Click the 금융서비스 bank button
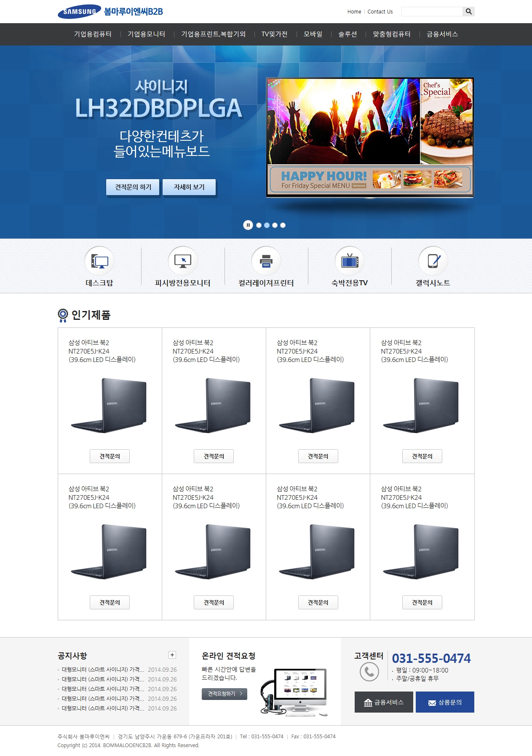Viewport: 532px width, 756px height. point(384,702)
